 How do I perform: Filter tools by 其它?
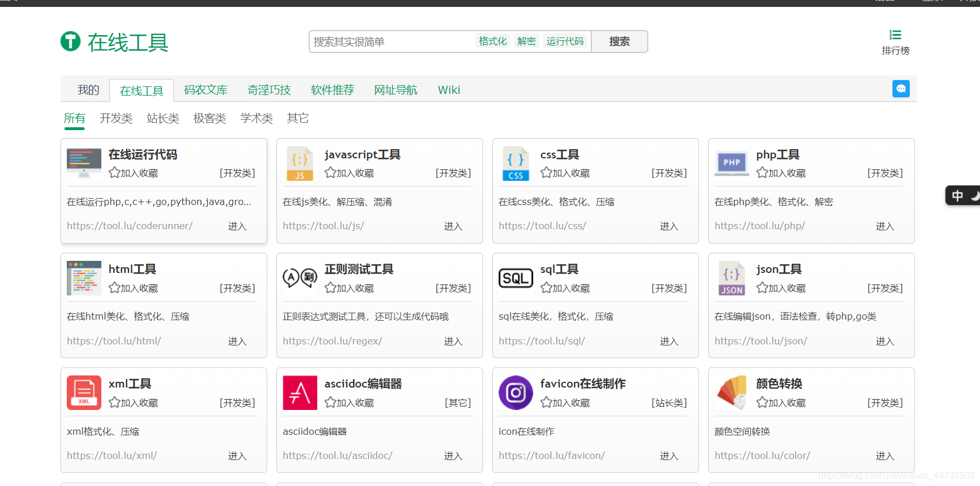pos(298,118)
